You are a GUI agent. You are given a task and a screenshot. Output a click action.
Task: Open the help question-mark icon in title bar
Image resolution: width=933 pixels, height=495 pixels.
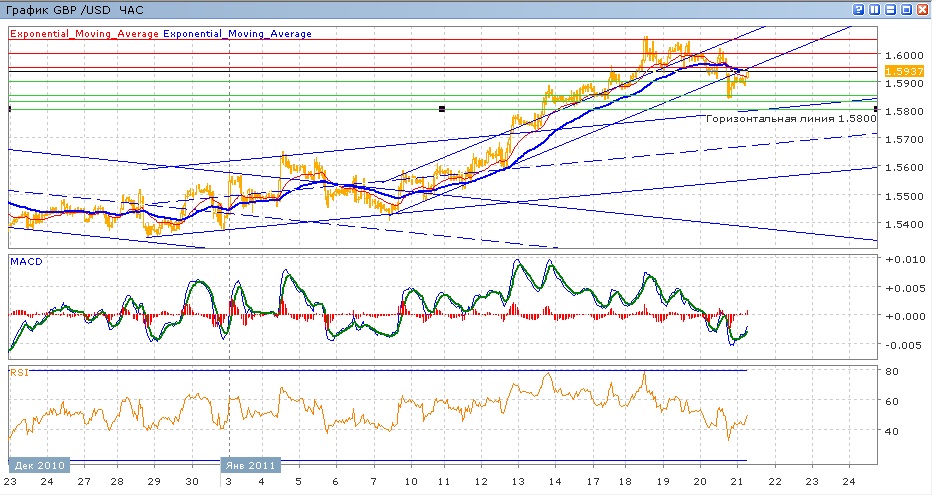859,10
